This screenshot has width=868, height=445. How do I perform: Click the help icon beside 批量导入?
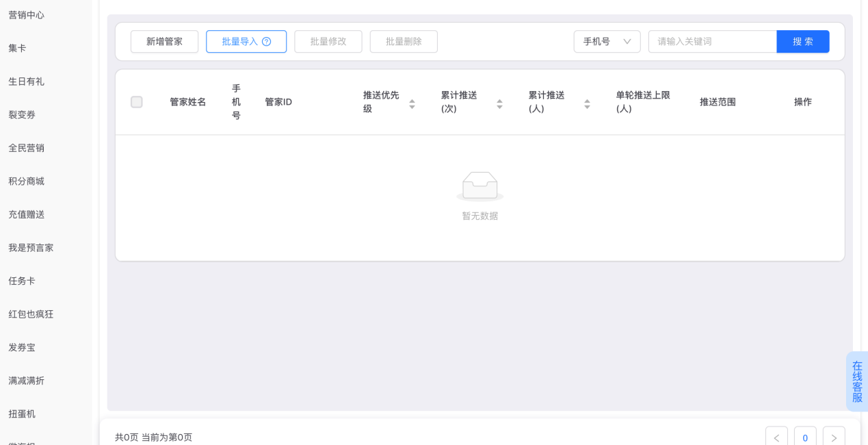(x=267, y=42)
